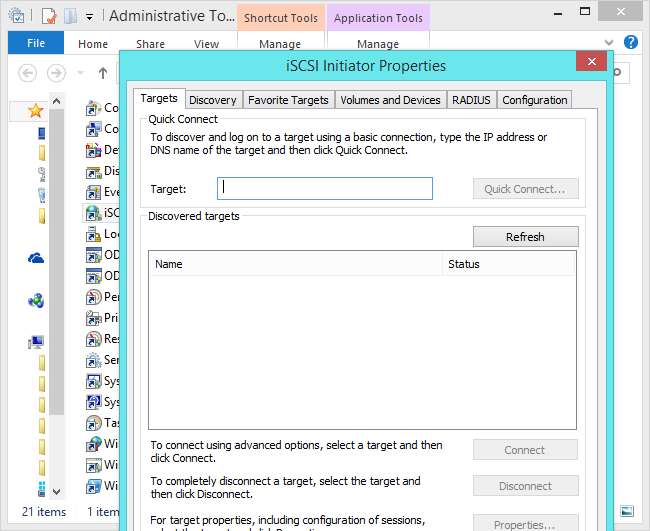Select the Windows Firewall globe shortcut icon
The width and height of the screenshot is (650, 531).
pos(94,444)
